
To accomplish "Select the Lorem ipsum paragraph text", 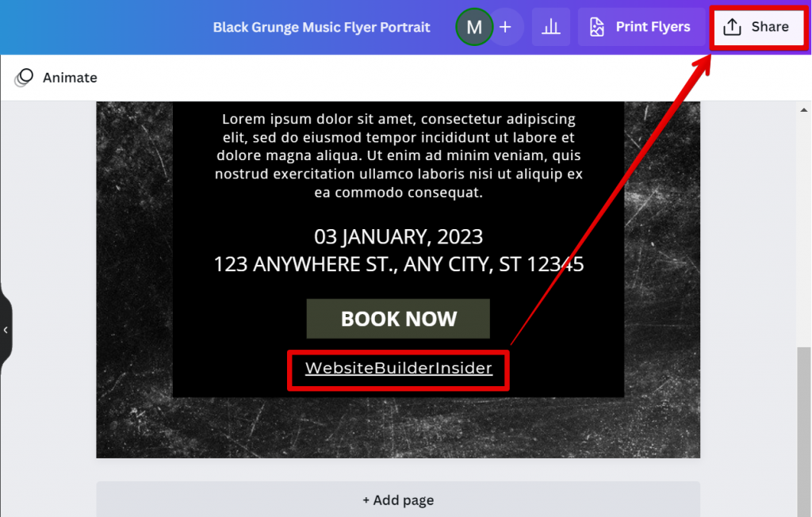I will coord(399,155).
